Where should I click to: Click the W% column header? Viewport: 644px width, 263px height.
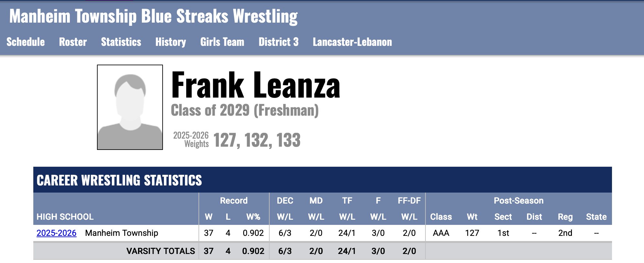(253, 217)
